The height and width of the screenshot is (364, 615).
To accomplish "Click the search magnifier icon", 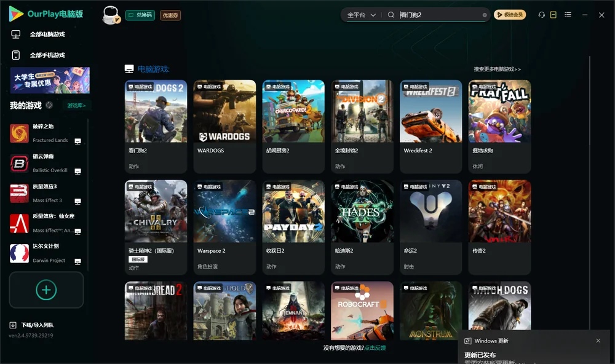I will click(391, 15).
